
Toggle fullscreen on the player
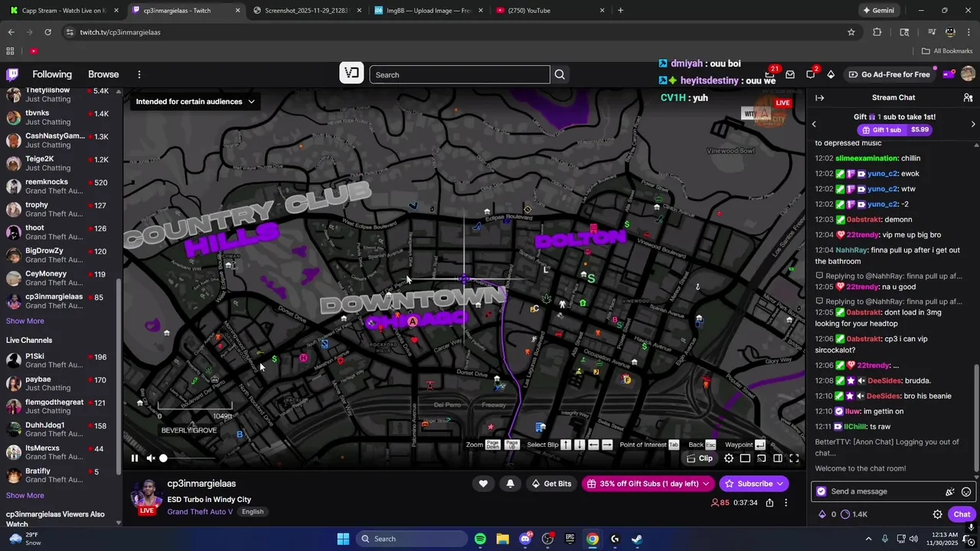point(794,458)
